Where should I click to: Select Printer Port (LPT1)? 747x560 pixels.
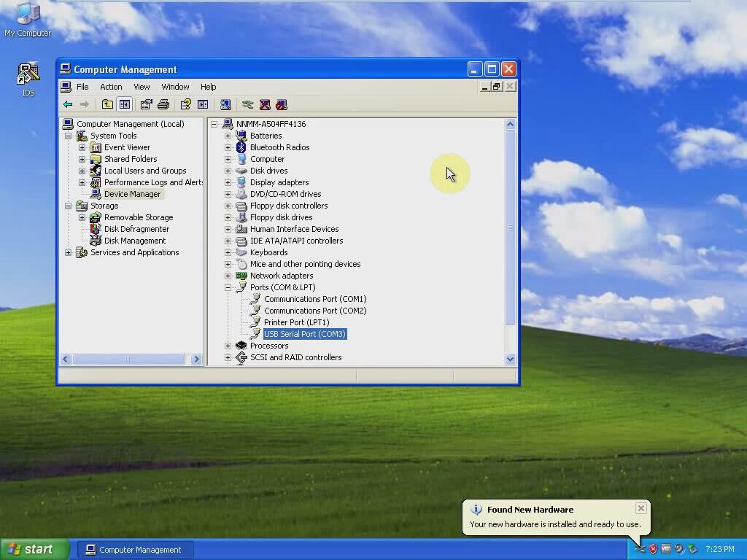pos(296,322)
